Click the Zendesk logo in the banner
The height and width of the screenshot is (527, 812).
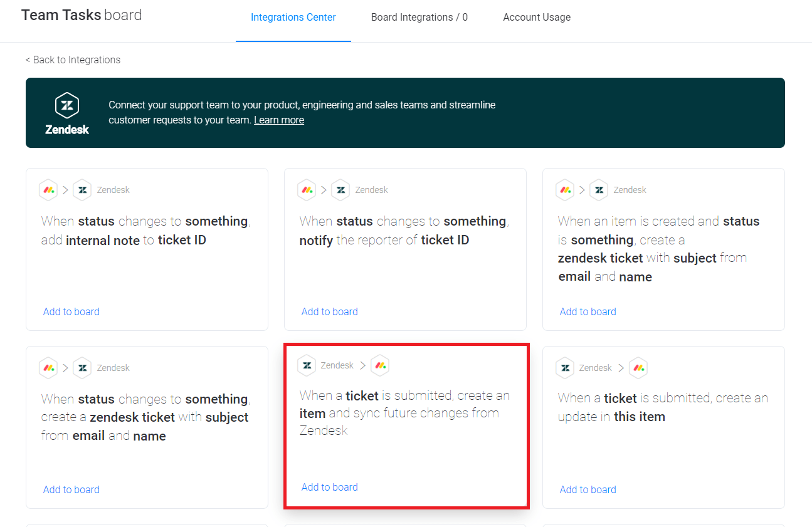[67, 113]
